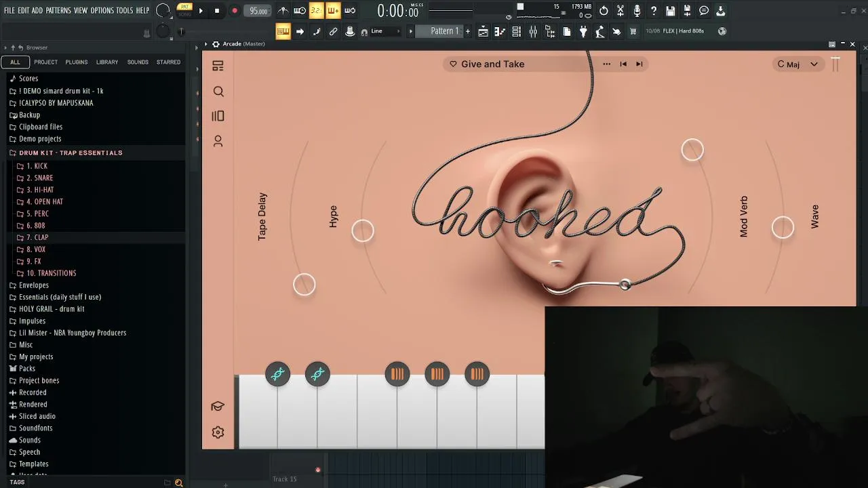Favorite Give and Take with heart icon
This screenshot has height=488, width=868.
[453, 64]
